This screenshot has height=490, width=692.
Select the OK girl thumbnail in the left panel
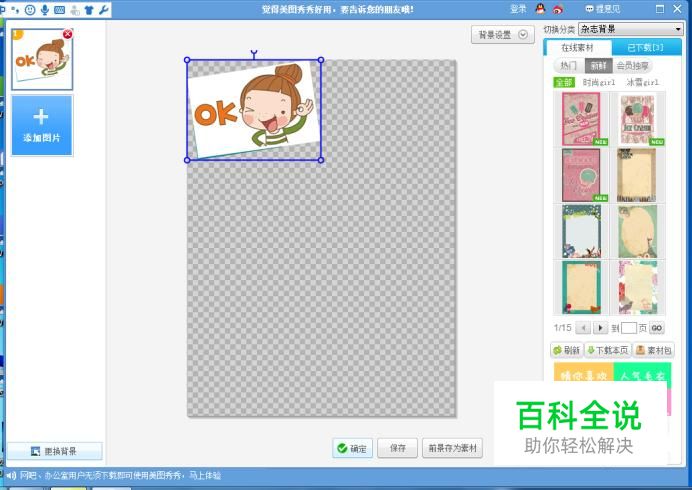[42, 60]
